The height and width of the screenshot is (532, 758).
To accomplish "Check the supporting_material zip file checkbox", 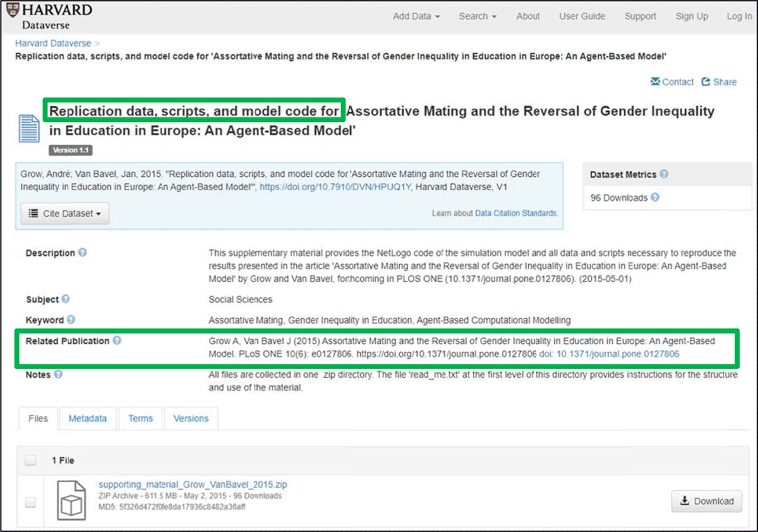I will pyautogui.click(x=30, y=502).
